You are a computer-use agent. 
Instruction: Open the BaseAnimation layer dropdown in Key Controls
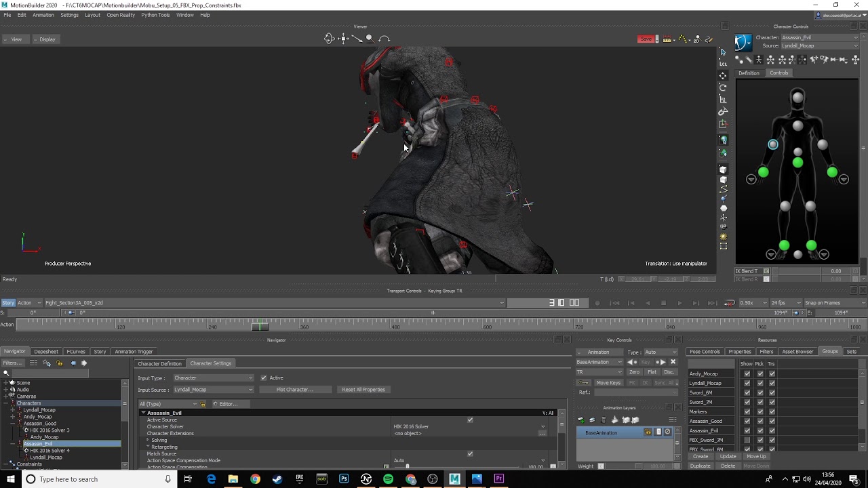click(599, 362)
